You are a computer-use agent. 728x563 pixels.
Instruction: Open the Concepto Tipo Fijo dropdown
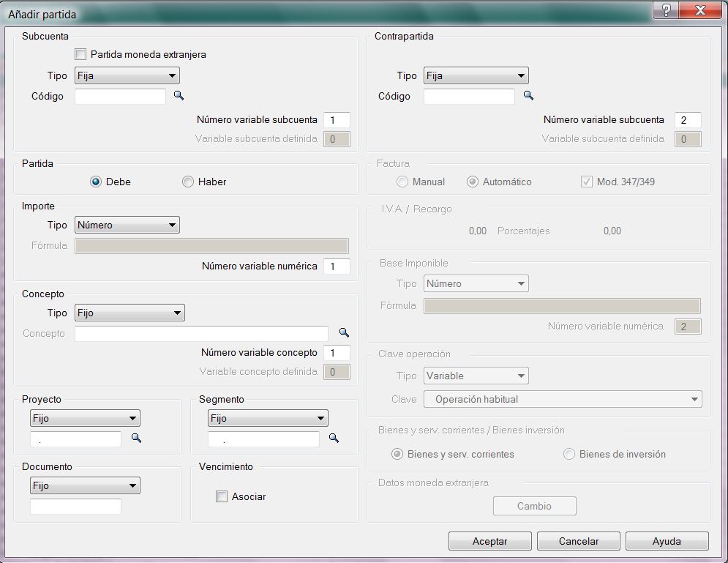tap(130, 313)
